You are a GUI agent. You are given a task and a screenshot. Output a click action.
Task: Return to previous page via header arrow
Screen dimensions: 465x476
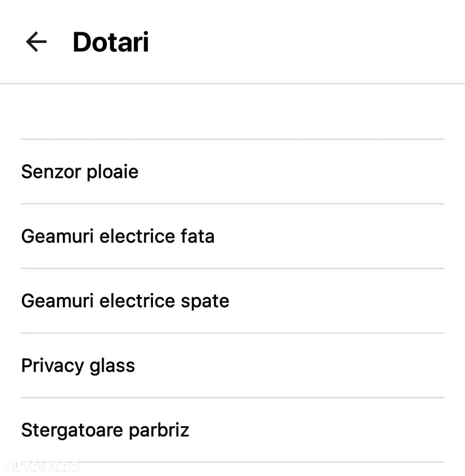click(36, 42)
